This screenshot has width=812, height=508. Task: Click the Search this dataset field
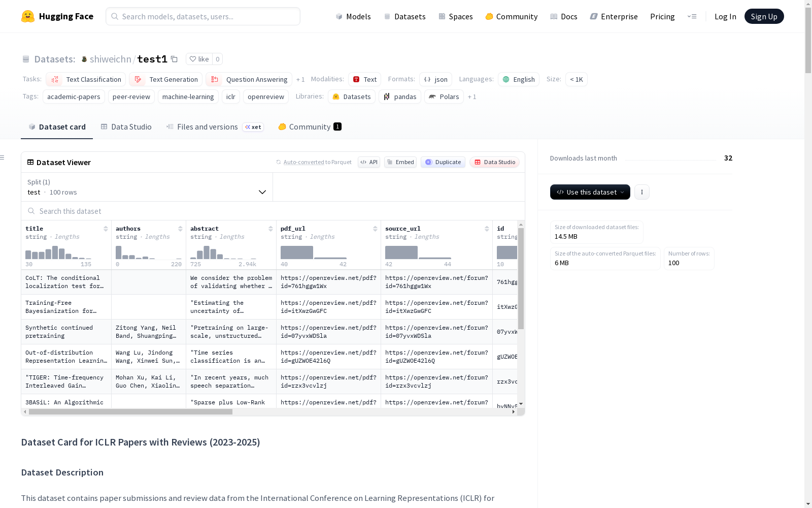[x=273, y=211]
